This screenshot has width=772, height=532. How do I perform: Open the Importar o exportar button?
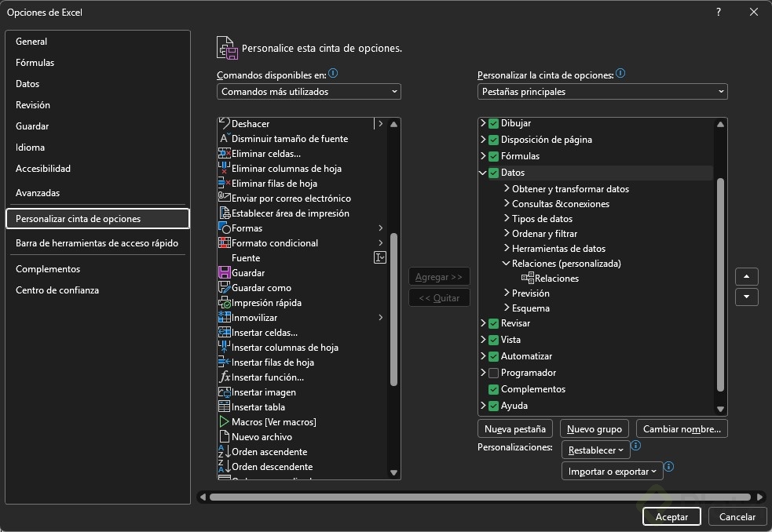[612, 471]
